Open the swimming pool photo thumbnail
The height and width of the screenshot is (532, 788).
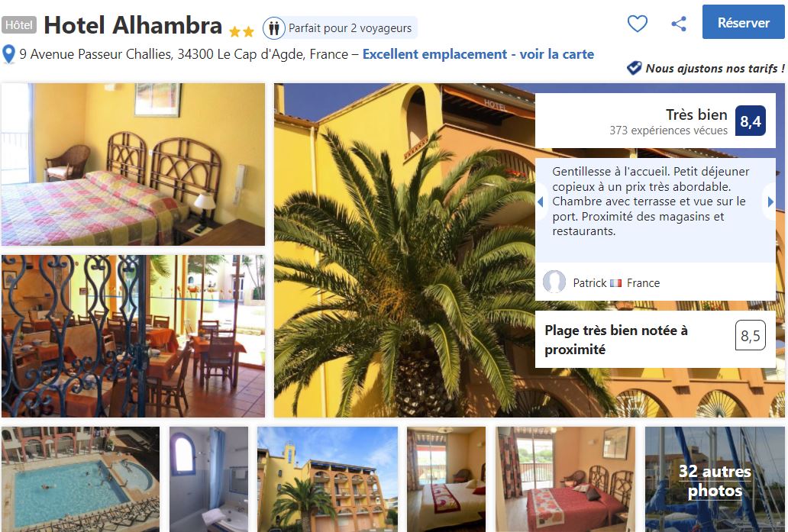click(80, 479)
